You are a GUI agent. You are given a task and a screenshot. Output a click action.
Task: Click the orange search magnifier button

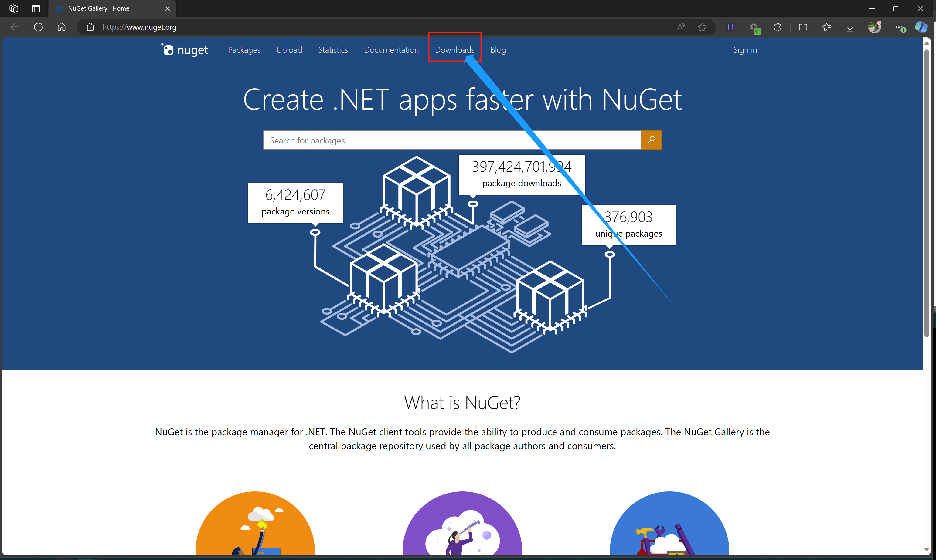[651, 140]
